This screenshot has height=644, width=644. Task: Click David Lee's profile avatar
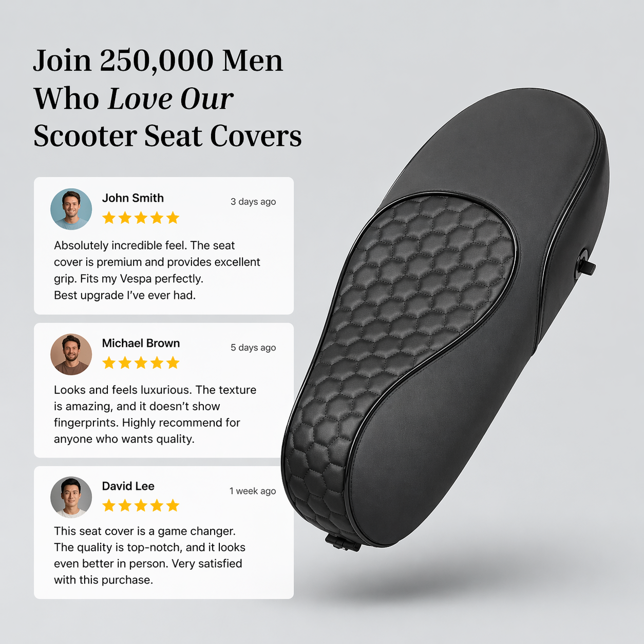[71, 497]
